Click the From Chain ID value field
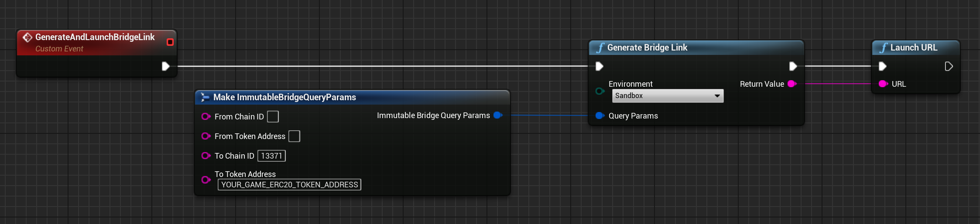This screenshot has width=980, height=224. 273,116
